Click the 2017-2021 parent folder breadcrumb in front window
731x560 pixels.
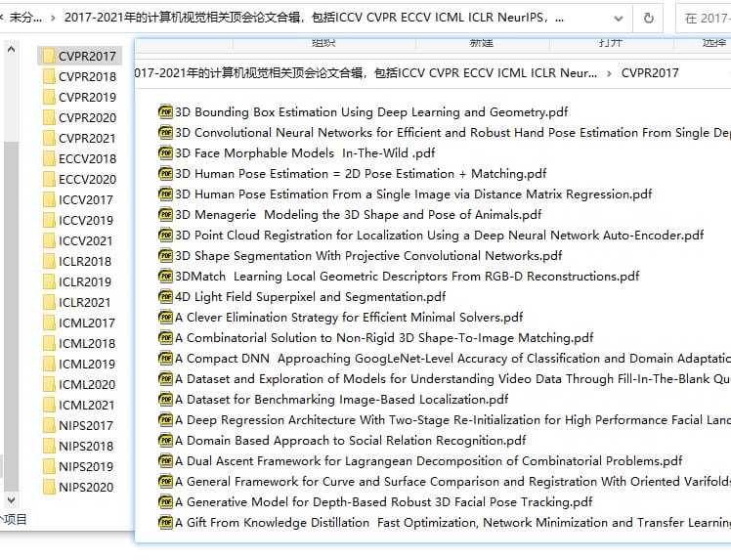[365, 72]
